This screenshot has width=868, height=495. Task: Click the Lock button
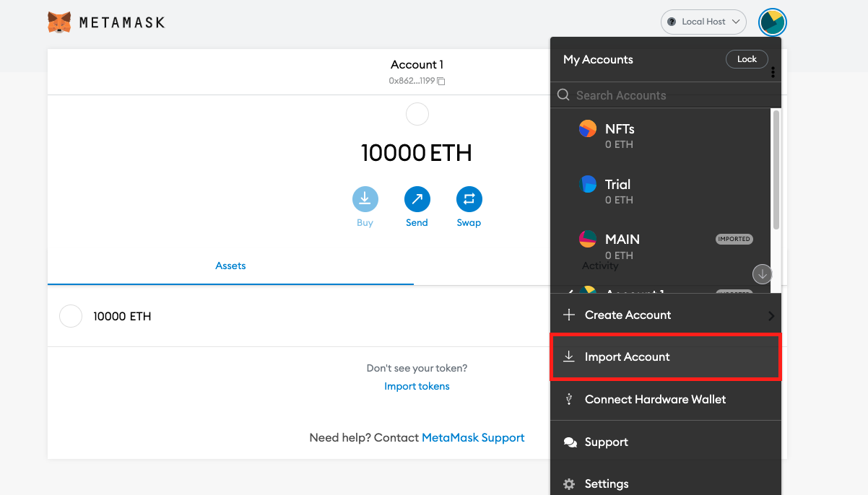(x=747, y=59)
